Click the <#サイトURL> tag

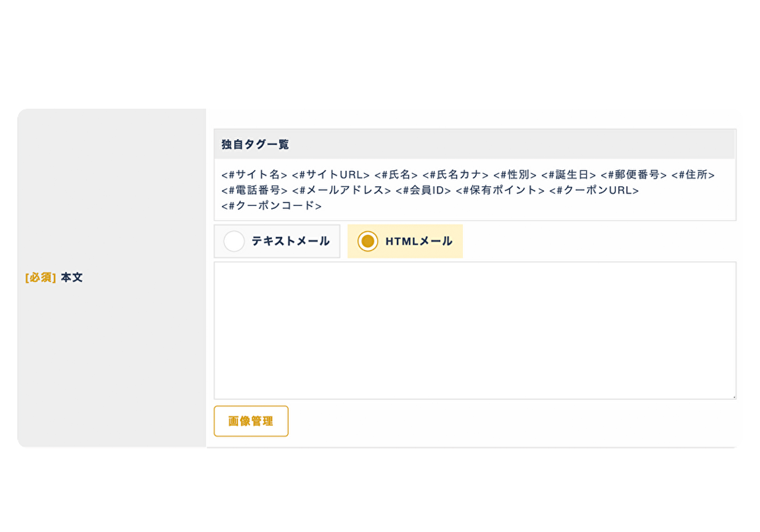coord(331,175)
